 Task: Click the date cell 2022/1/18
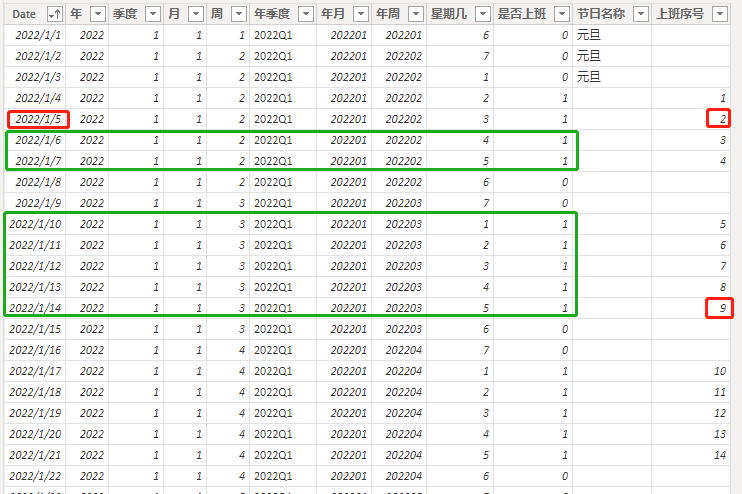(x=35, y=392)
